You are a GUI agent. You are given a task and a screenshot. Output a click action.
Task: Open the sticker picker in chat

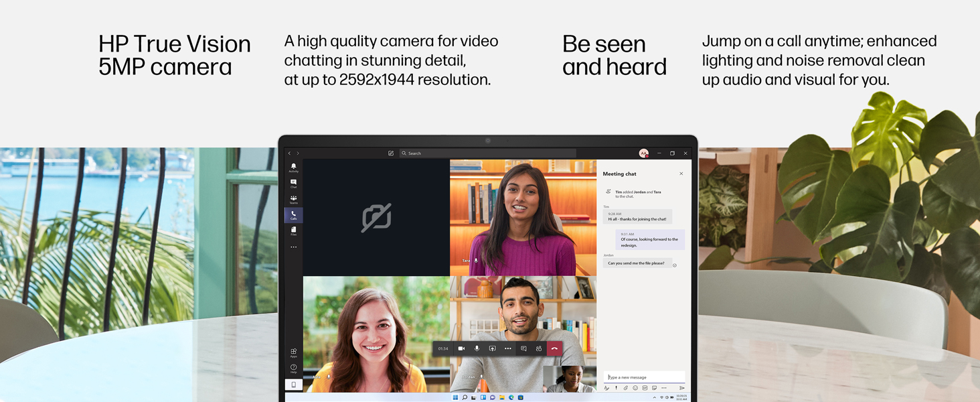coord(654,388)
